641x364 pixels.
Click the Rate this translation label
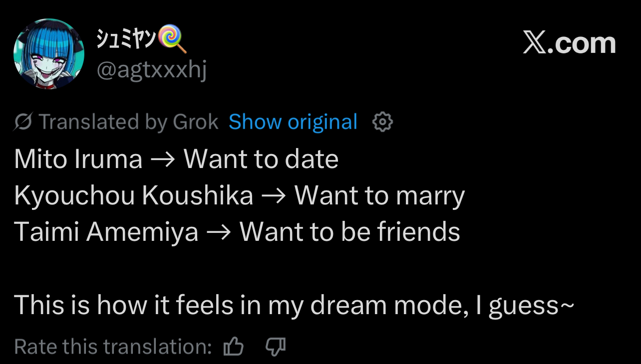pos(113,347)
